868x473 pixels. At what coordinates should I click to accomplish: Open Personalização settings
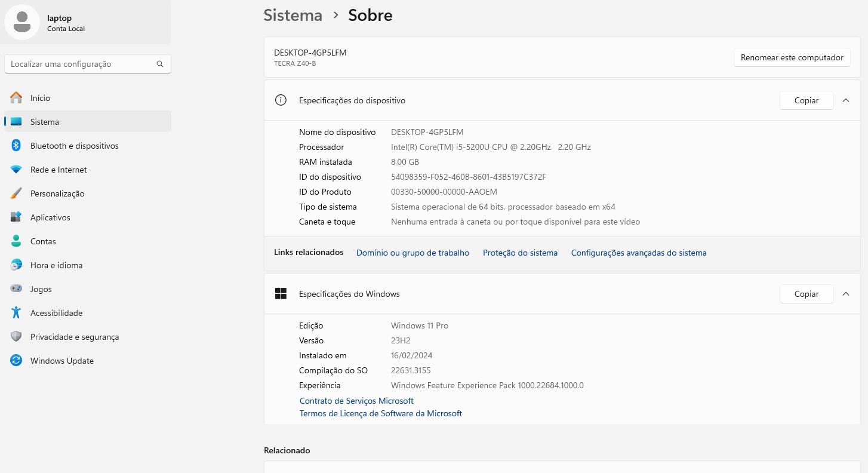88,193
